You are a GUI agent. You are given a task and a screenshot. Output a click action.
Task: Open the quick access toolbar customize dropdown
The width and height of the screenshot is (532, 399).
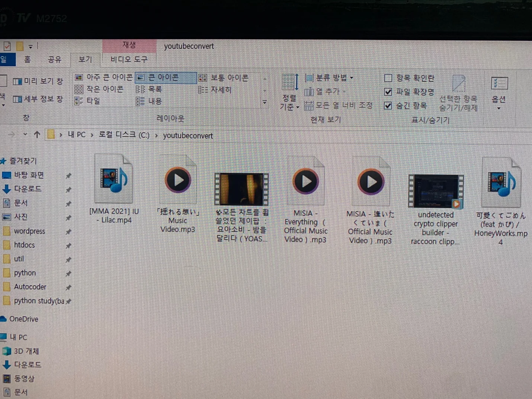[x=31, y=46]
